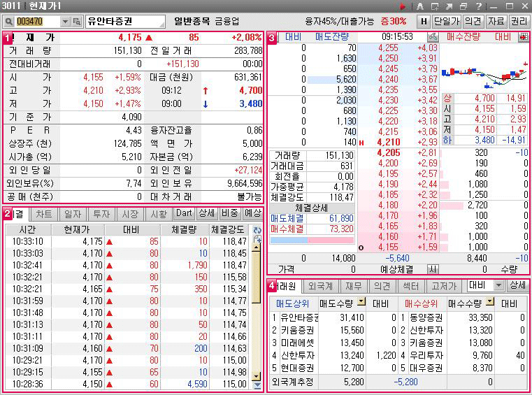Click the 단일가 button
This screenshot has height=395, width=532.
tap(447, 22)
